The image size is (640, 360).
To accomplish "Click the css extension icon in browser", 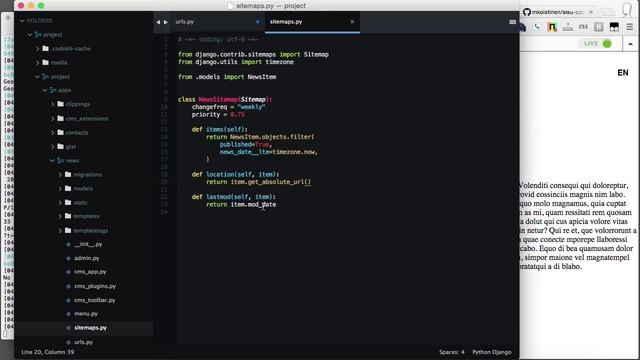I will click(583, 27).
